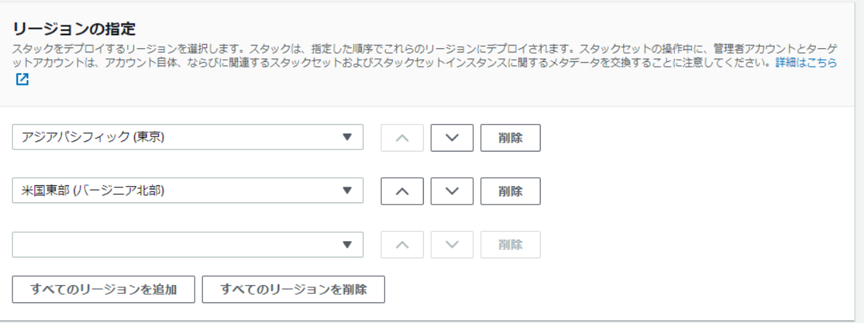The image size is (868, 323).
Task: Open the 詳細はこちら link
Action: pos(806,63)
